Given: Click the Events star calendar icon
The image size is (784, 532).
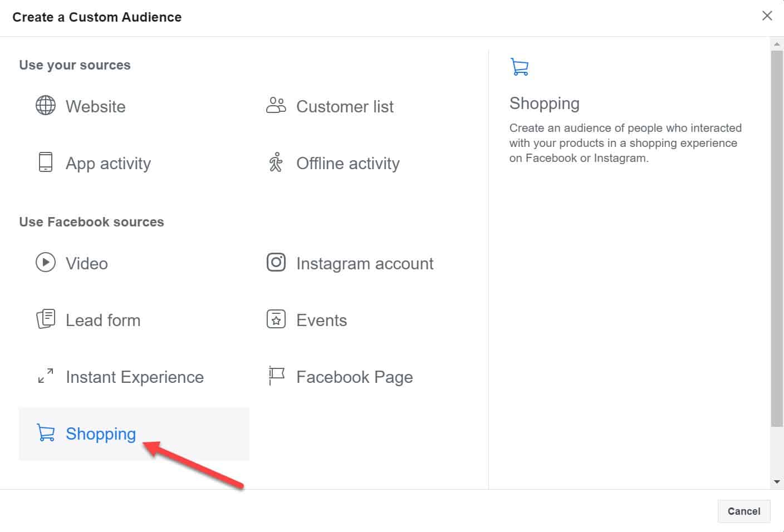Looking at the screenshot, I should pos(276,319).
